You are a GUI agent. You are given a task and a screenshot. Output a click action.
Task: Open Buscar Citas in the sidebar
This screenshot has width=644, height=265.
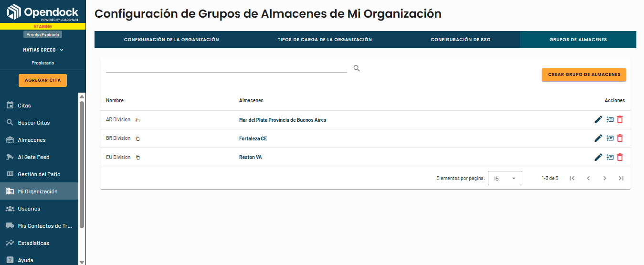[39, 122]
